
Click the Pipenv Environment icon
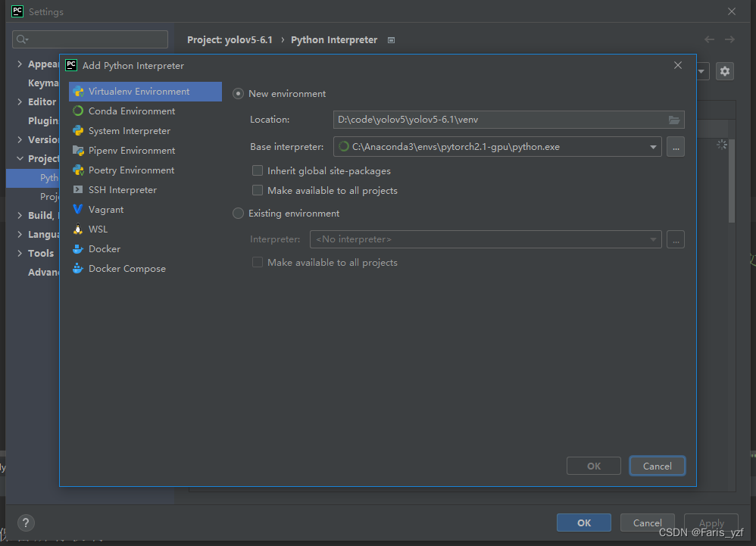[x=78, y=151]
